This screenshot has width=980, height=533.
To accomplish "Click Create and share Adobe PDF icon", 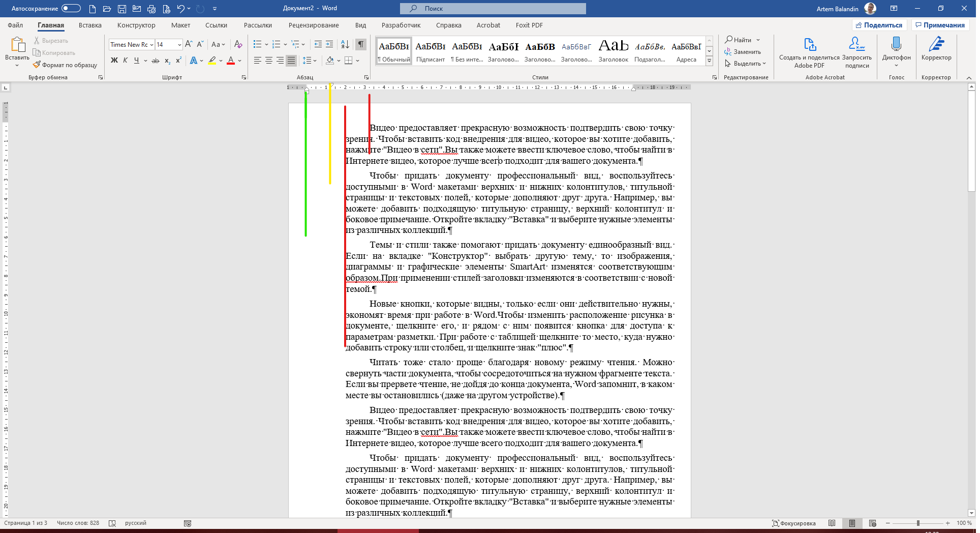I will pyautogui.click(x=809, y=45).
